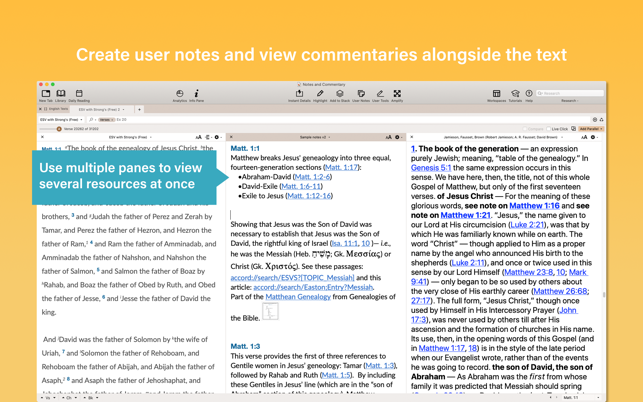Viewport: 643px width, 402px height.
Task: Open the Workspaces icon
Action: pos(496,94)
